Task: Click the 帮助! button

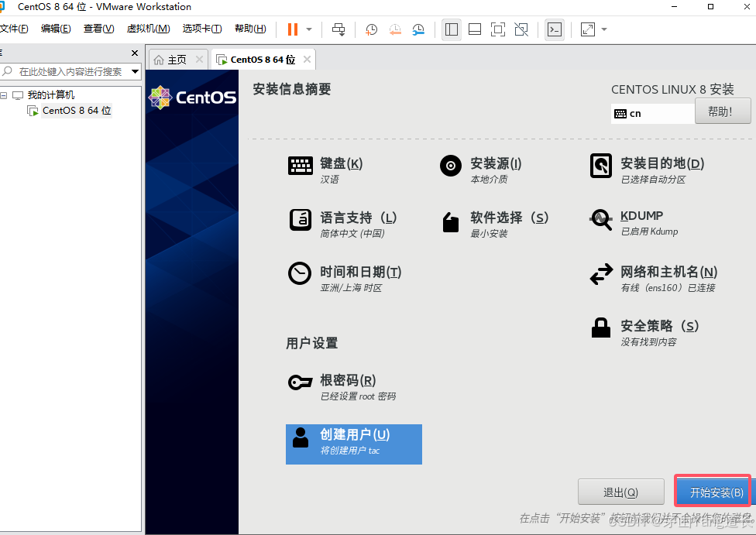Action: 723,111
